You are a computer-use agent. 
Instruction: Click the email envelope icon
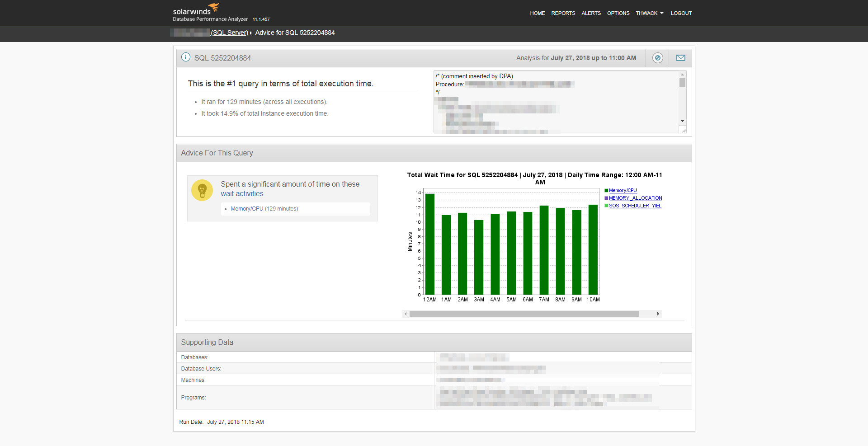(x=680, y=58)
